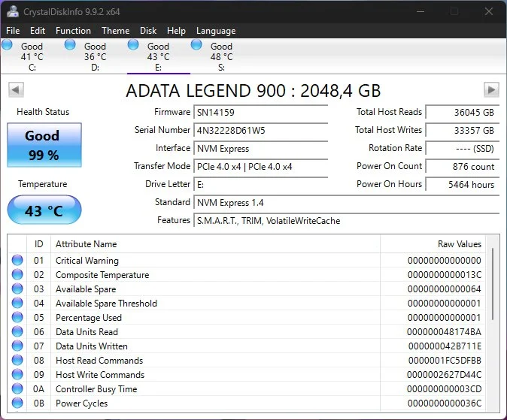
Task: Click raw value 0000000000036C
Action: click(445, 403)
